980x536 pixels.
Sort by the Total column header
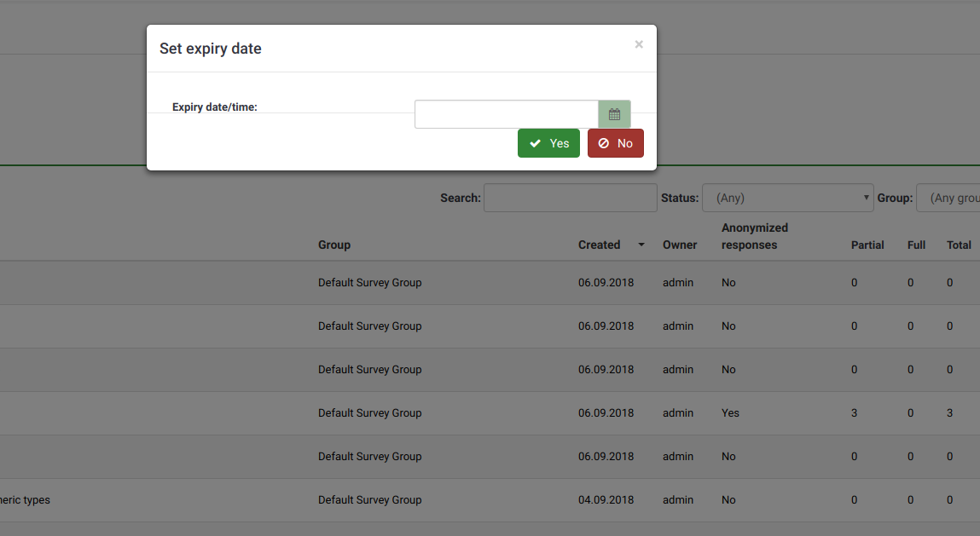tap(959, 245)
